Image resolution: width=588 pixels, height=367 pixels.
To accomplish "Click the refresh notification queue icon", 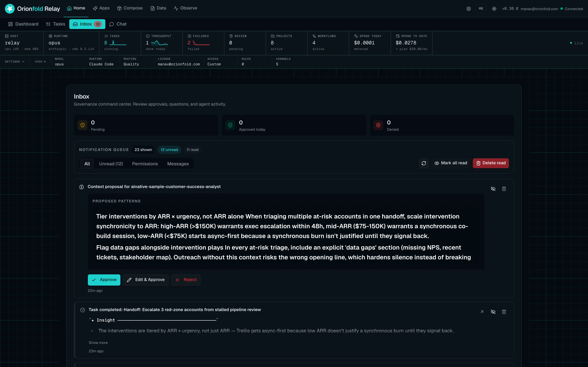I will 424,163.
